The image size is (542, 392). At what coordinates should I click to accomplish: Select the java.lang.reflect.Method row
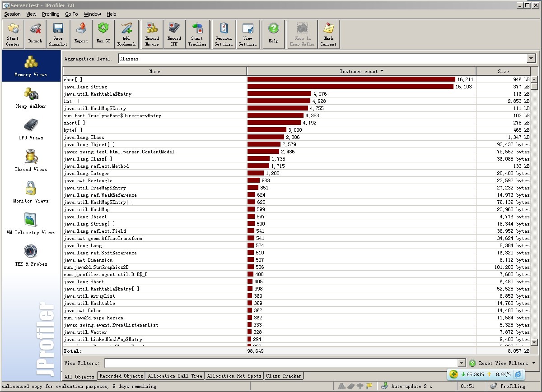297,166
